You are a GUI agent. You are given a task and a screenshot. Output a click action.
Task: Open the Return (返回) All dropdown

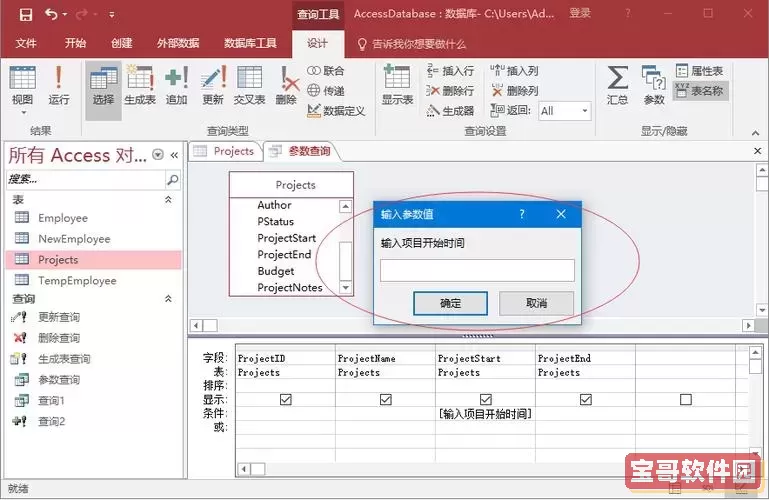585,111
